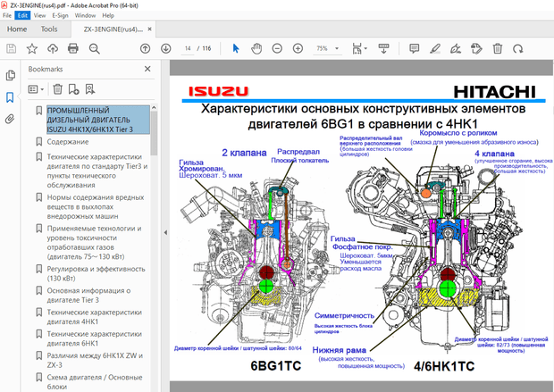Screen dimensions: 554x392
Task: Toggle the Bookmarks side panel icon
Action: (10, 97)
